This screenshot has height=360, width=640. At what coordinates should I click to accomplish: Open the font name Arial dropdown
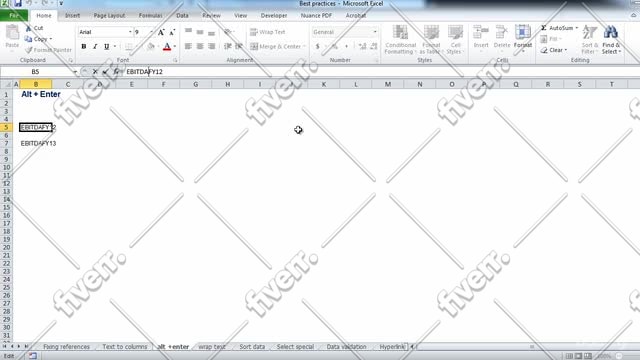point(130,32)
